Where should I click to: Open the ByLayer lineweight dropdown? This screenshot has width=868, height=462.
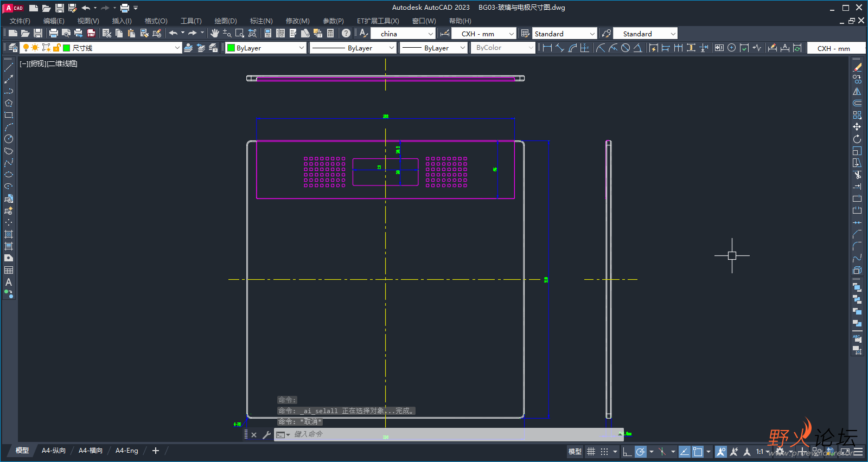click(x=462, y=48)
